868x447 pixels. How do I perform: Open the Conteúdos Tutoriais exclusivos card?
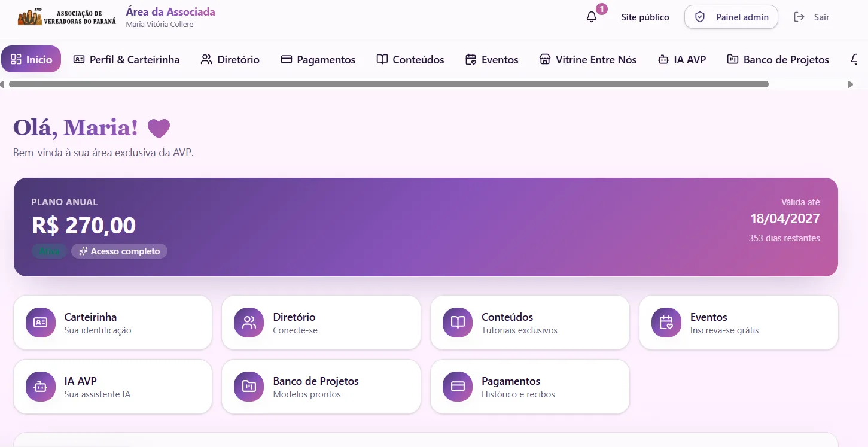point(530,323)
